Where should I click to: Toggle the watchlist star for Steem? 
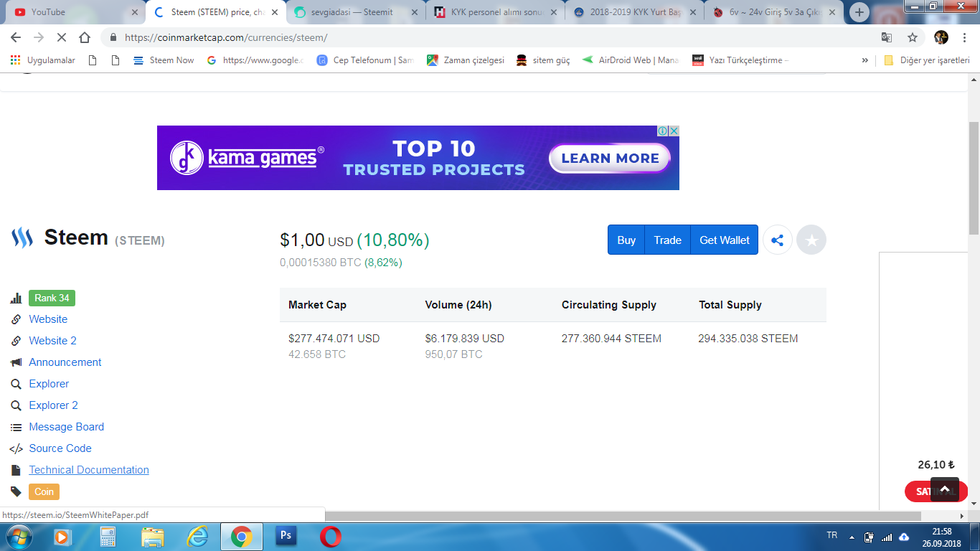[x=811, y=240]
